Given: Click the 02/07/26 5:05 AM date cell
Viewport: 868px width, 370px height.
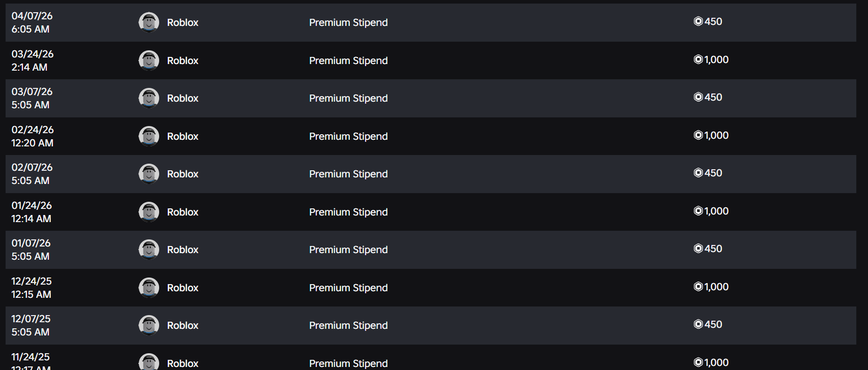Looking at the screenshot, I should pyautogui.click(x=32, y=174).
